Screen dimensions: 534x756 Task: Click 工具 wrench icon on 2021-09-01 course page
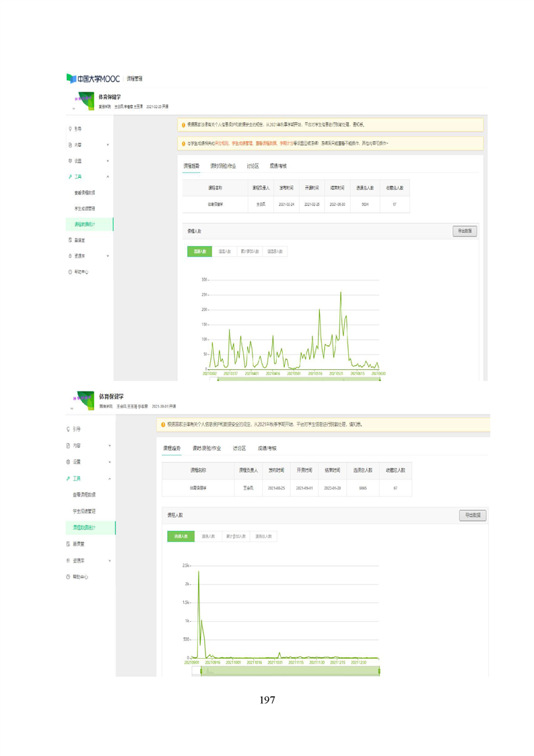tap(69, 478)
